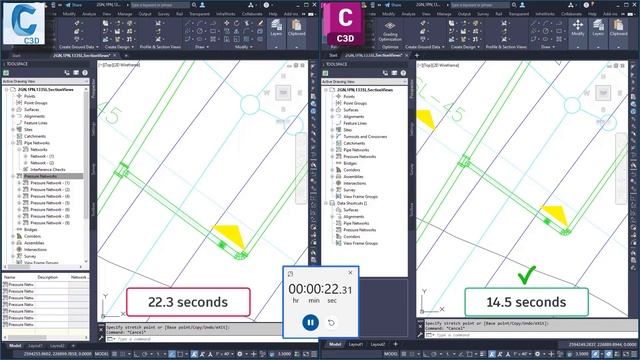
Task: Open the Manage ribbon tab in left window
Action: pyautogui.click(x=124, y=14)
